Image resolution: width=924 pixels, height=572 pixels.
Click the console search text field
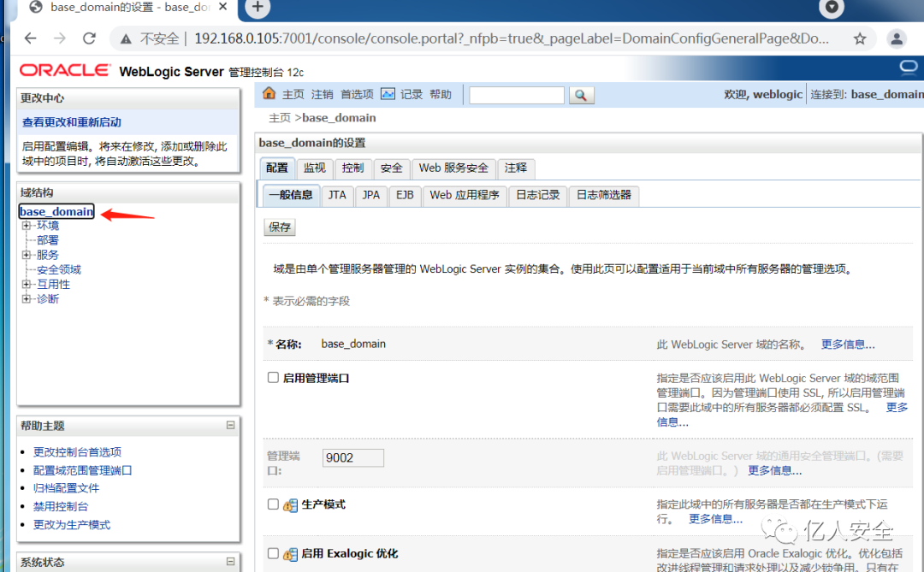point(517,95)
